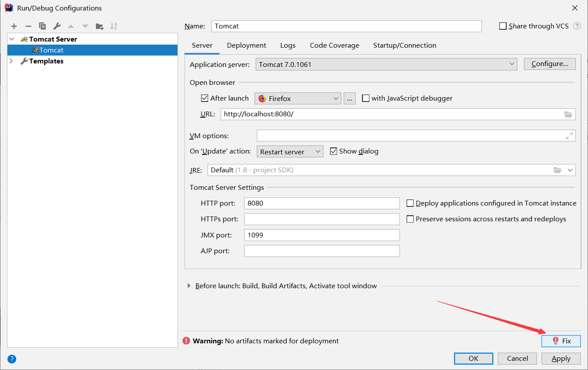Click the Cancel button

point(518,359)
